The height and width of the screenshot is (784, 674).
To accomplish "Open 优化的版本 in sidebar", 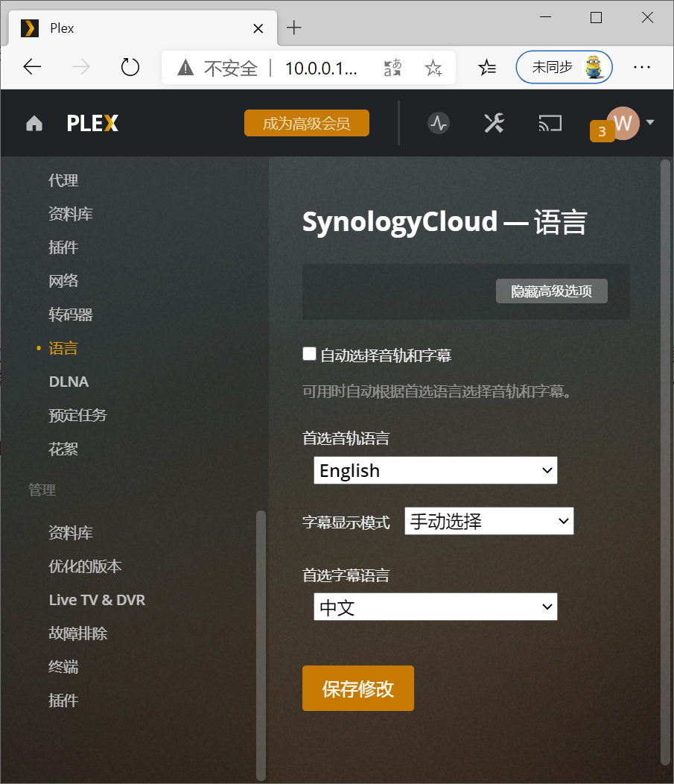I will [x=85, y=566].
